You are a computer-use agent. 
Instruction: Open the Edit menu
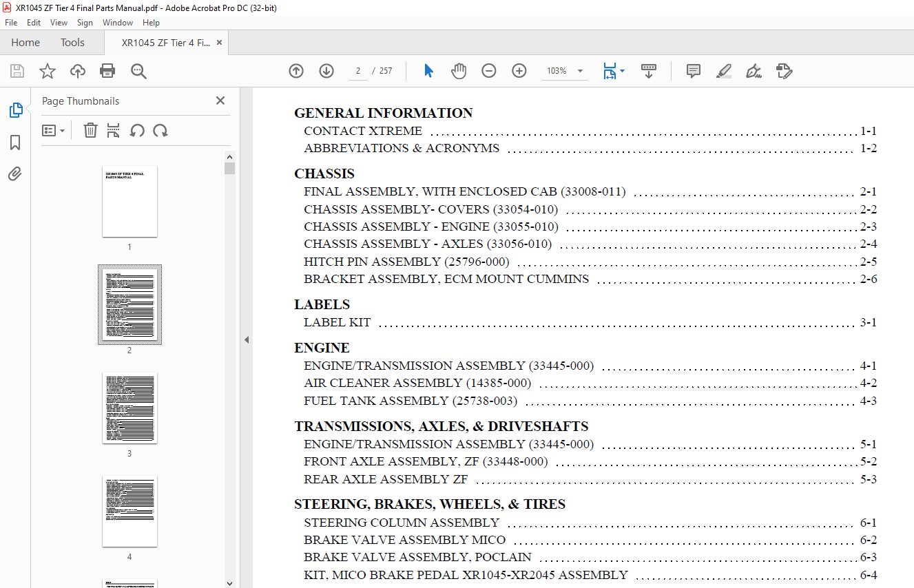point(34,23)
